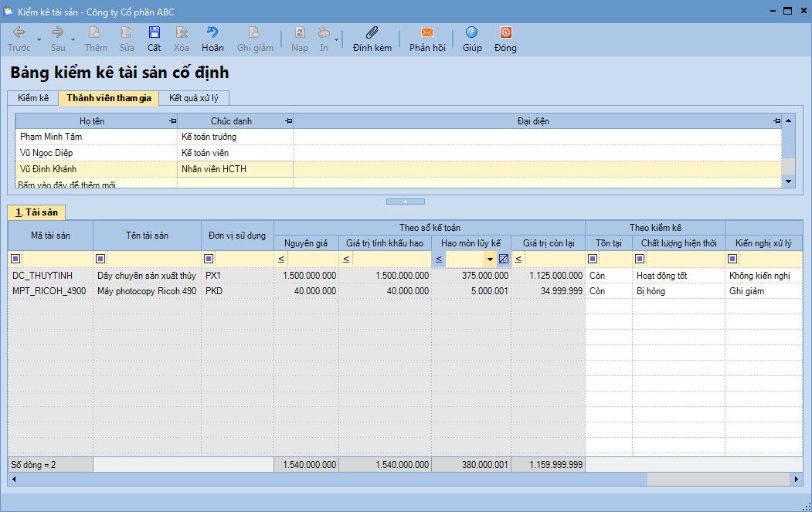812x512 pixels.
Task: Switch to the Kiểm kê tab
Action: 33,98
